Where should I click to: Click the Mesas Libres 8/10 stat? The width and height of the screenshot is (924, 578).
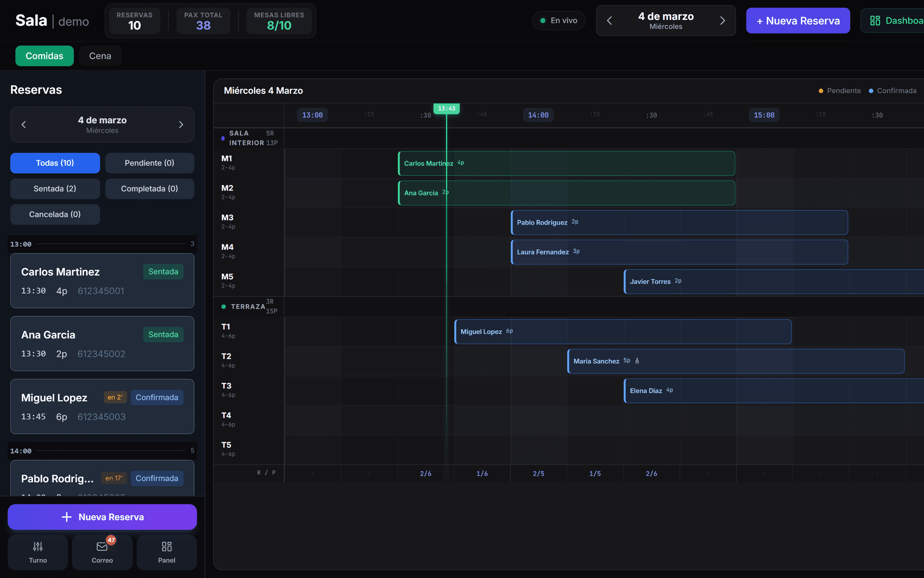[279, 21]
